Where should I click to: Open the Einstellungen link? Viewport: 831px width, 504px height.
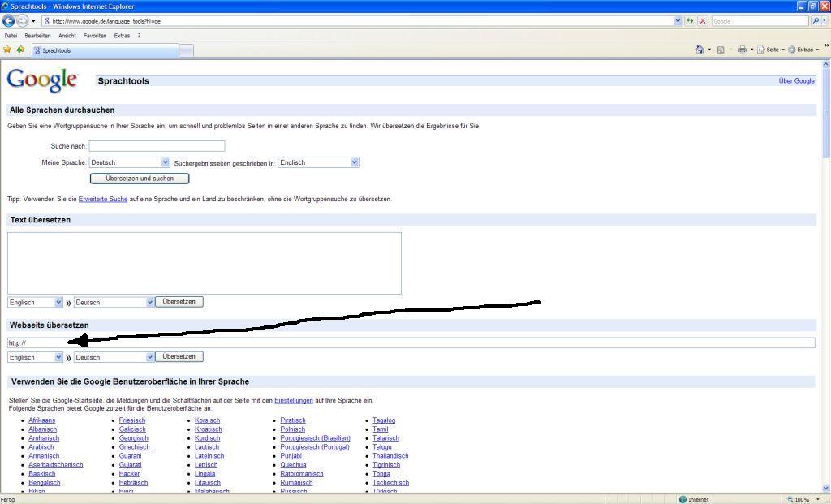294,400
